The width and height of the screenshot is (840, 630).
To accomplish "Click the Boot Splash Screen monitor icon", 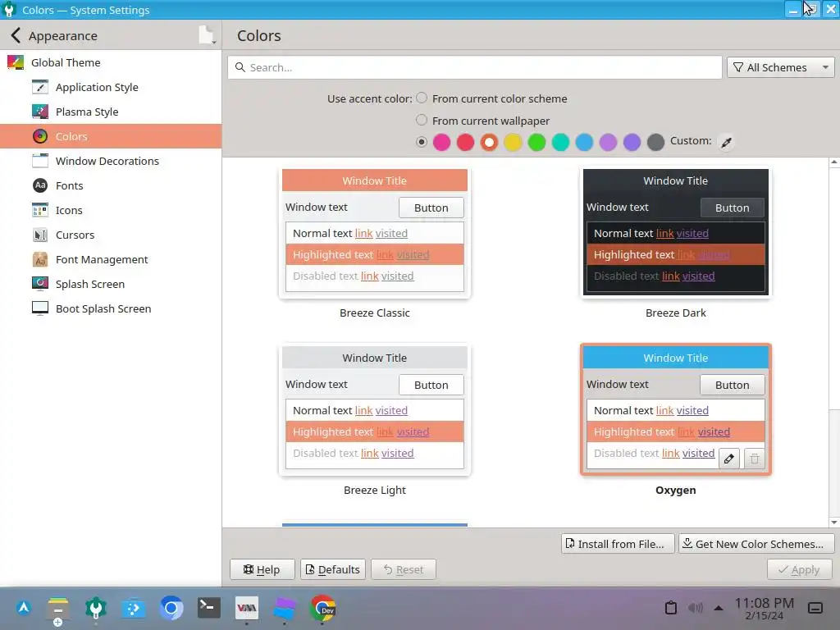I will tap(40, 308).
